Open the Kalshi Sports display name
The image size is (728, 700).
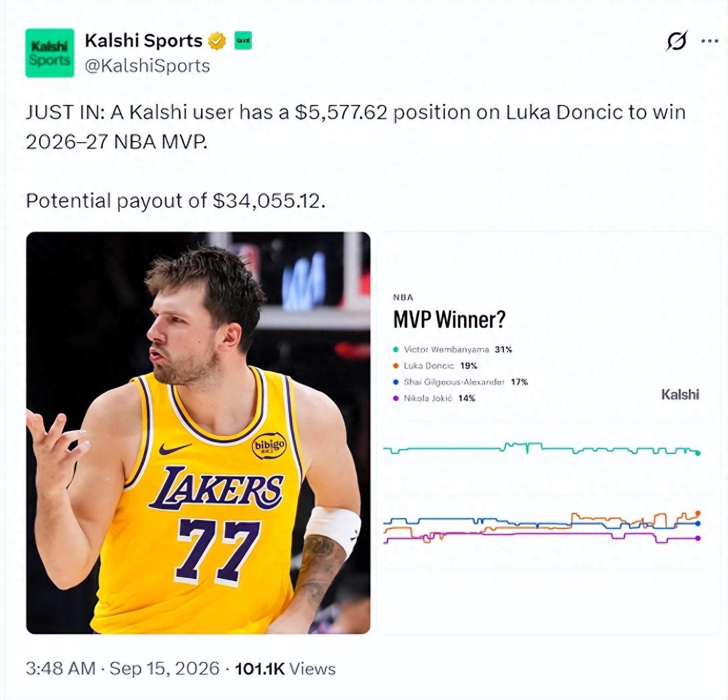click(144, 40)
